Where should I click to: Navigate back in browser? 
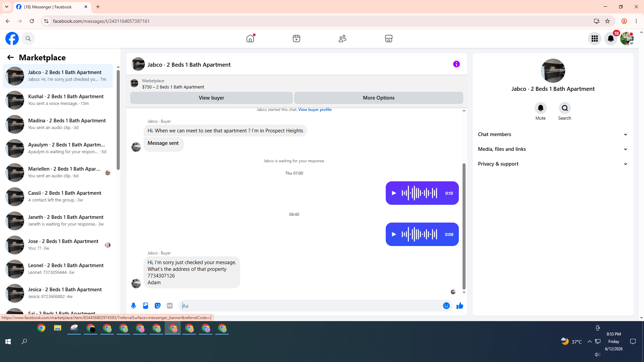click(8, 21)
